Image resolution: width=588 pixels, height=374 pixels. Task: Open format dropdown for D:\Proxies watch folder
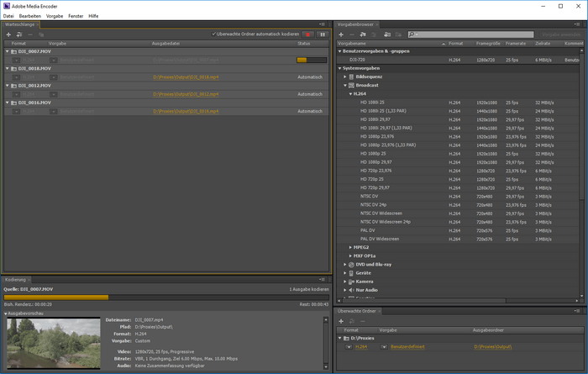(349, 347)
